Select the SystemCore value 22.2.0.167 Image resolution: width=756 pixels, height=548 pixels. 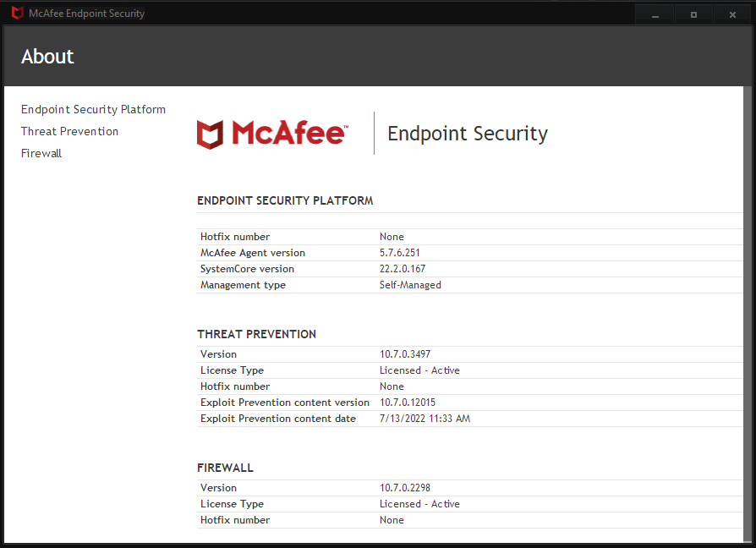point(403,269)
